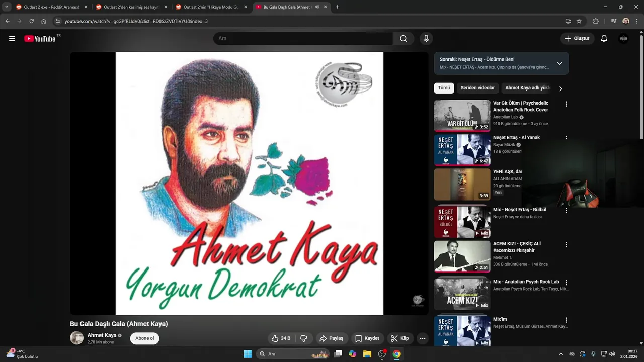Click the YouTube search input field

[x=303, y=39]
